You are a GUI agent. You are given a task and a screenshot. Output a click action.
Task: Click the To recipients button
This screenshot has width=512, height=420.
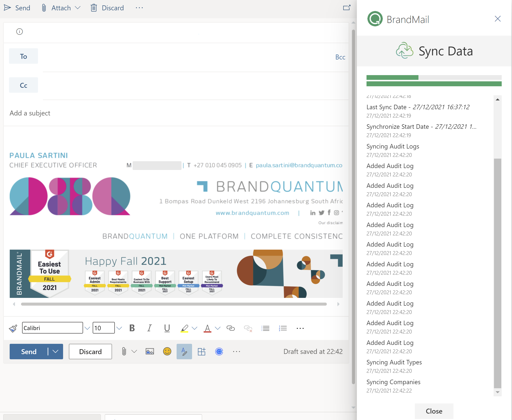coord(23,56)
